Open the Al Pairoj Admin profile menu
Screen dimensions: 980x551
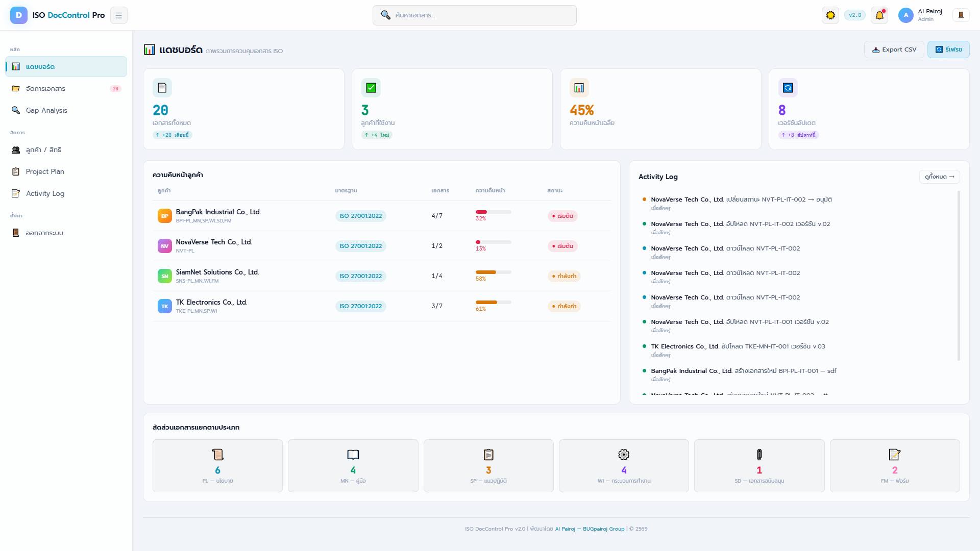point(921,15)
